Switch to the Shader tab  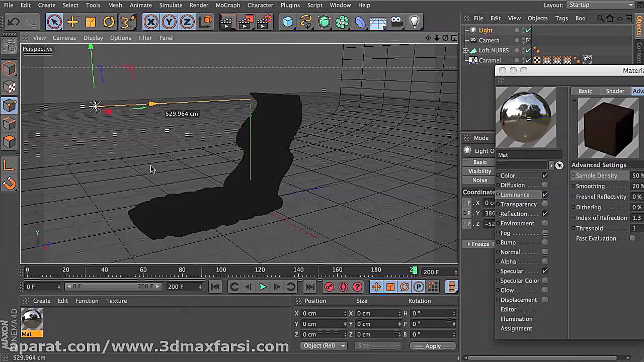pos(615,91)
